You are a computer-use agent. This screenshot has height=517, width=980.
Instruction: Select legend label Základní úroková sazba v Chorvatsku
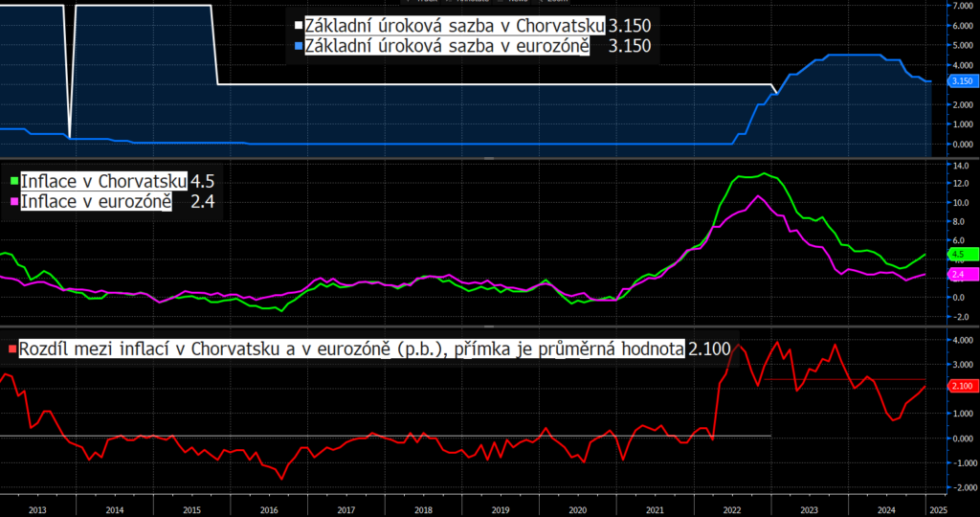coord(455,26)
